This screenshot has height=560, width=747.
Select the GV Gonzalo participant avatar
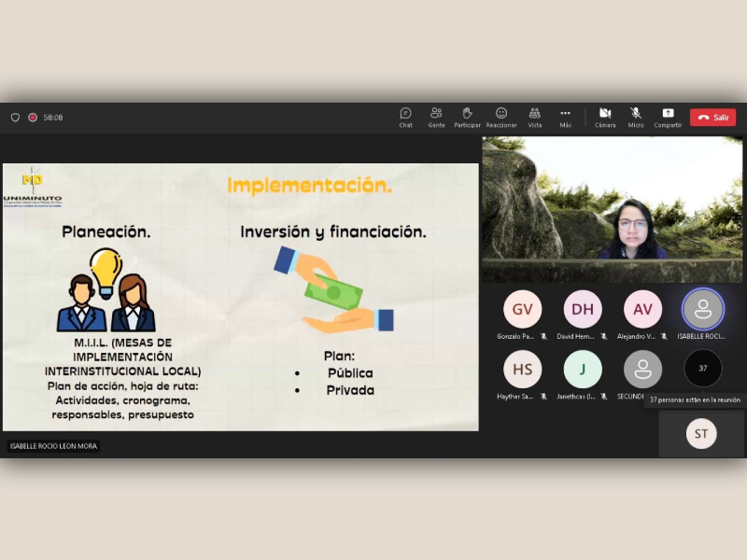pyautogui.click(x=522, y=310)
